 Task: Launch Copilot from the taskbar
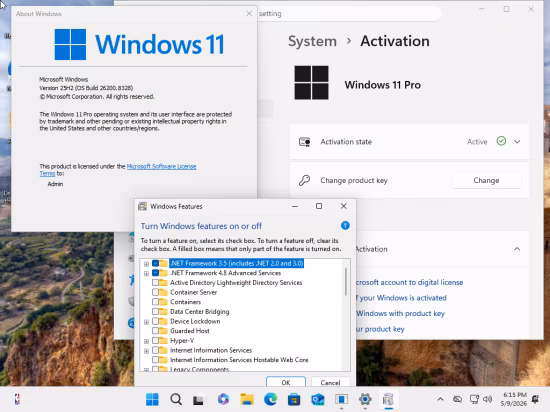pyautogui.click(x=223, y=399)
